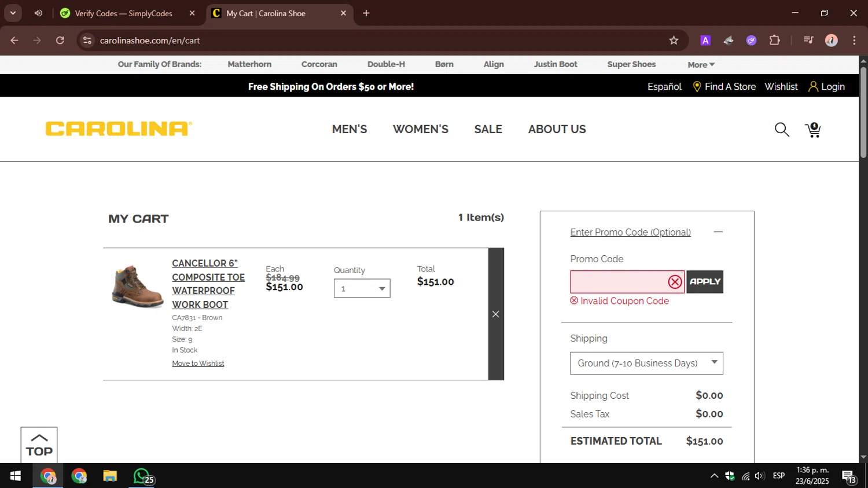Open Quantity dropdown
The height and width of the screenshot is (488, 868).
click(x=362, y=288)
